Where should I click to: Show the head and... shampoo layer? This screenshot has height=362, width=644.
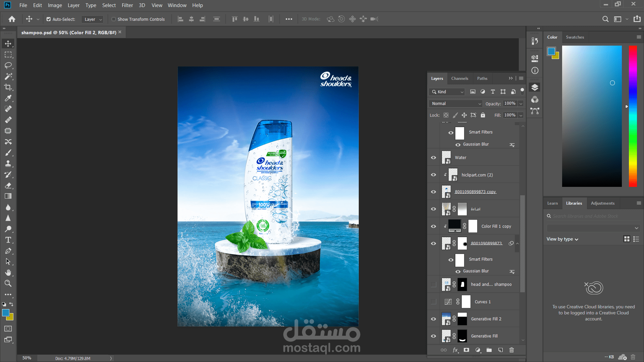(x=434, y=285)
